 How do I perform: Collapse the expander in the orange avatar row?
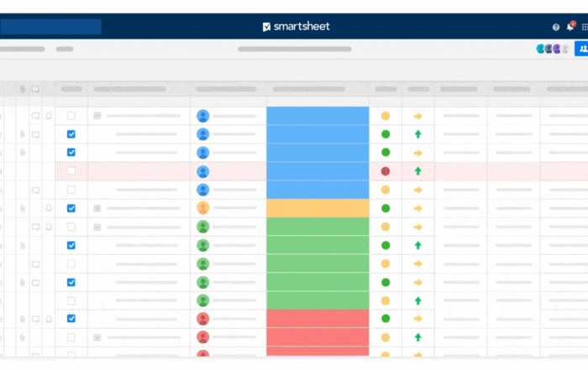click(x=97, y=208)
